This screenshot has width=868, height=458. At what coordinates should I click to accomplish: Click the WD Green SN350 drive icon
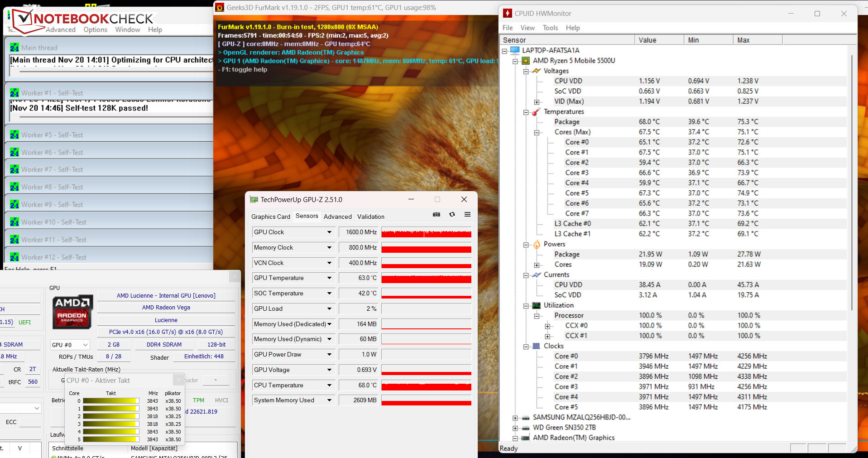point(526,428)
